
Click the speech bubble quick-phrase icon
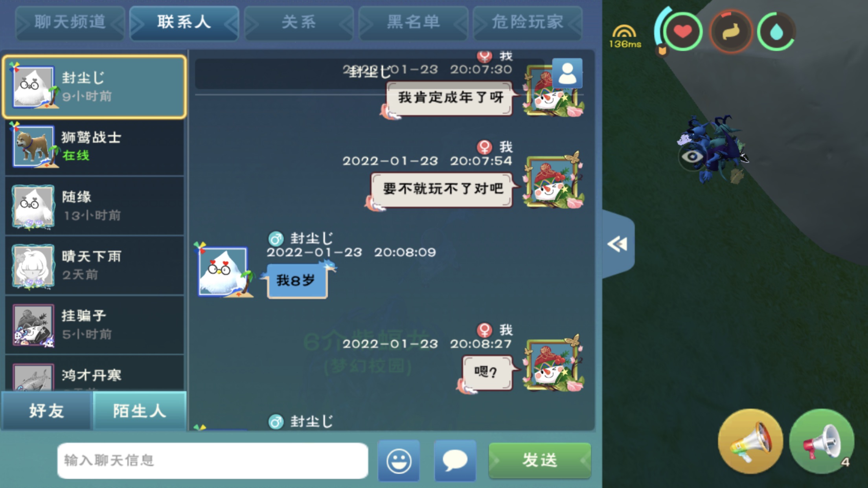click(455, 460)
